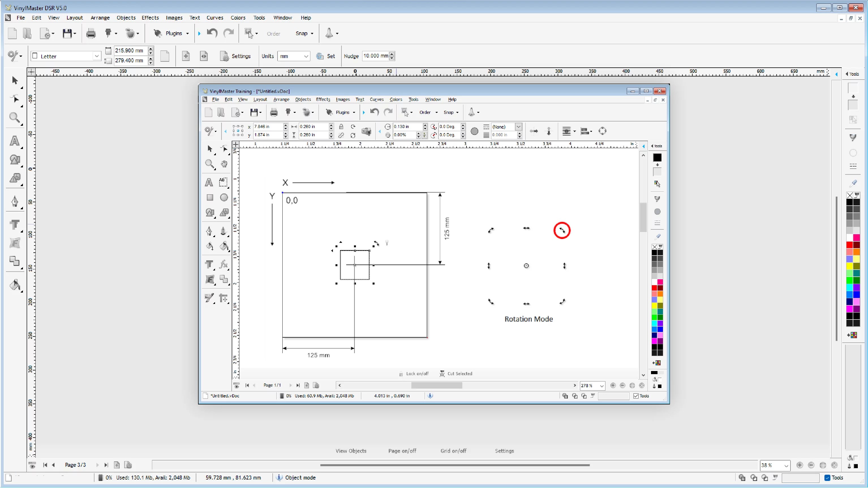
Task: Click the Print icon in the main toolbar
Action: pos(91,33)
